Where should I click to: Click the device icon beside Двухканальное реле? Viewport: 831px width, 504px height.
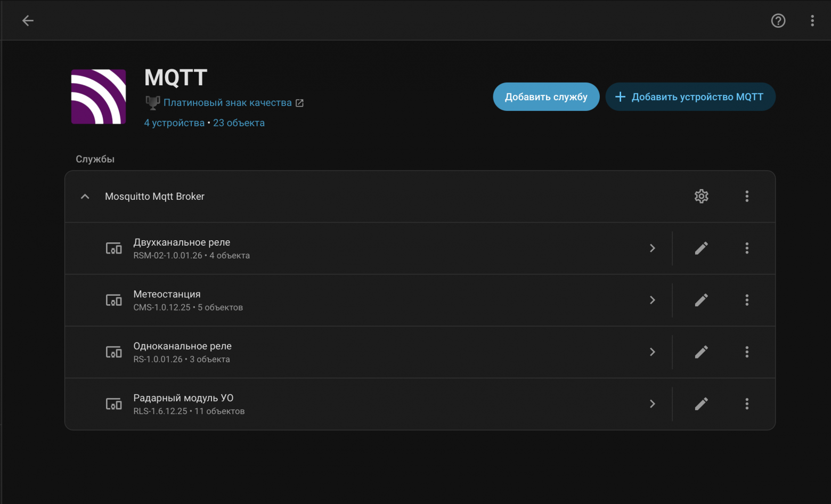(113, 248)
